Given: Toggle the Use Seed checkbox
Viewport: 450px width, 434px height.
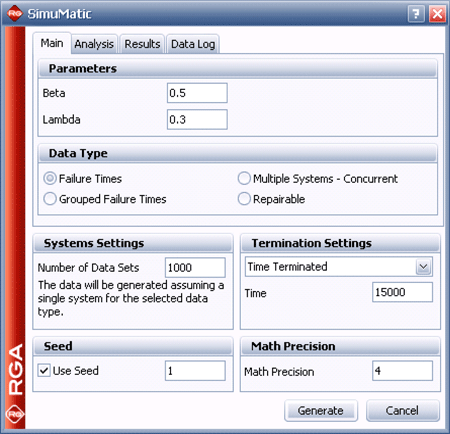Looking at the screenshot, I should [44, 370].
